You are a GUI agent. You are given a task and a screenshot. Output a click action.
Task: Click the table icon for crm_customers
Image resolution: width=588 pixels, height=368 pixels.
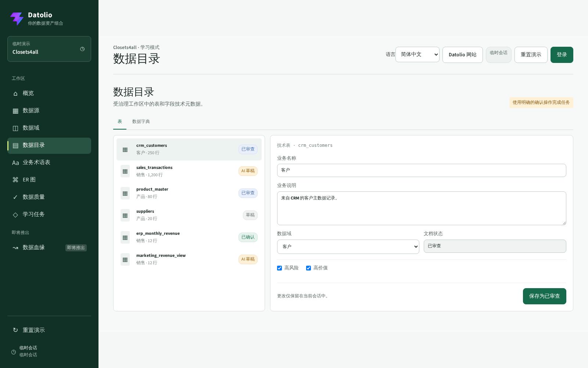[x=125, y=149]
